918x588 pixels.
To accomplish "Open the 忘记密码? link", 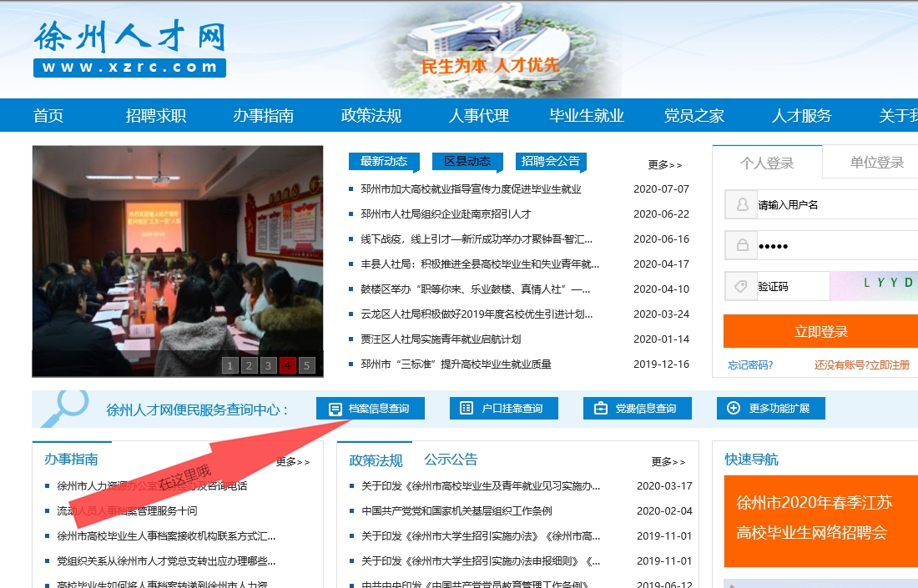I will tap(750, 364).
